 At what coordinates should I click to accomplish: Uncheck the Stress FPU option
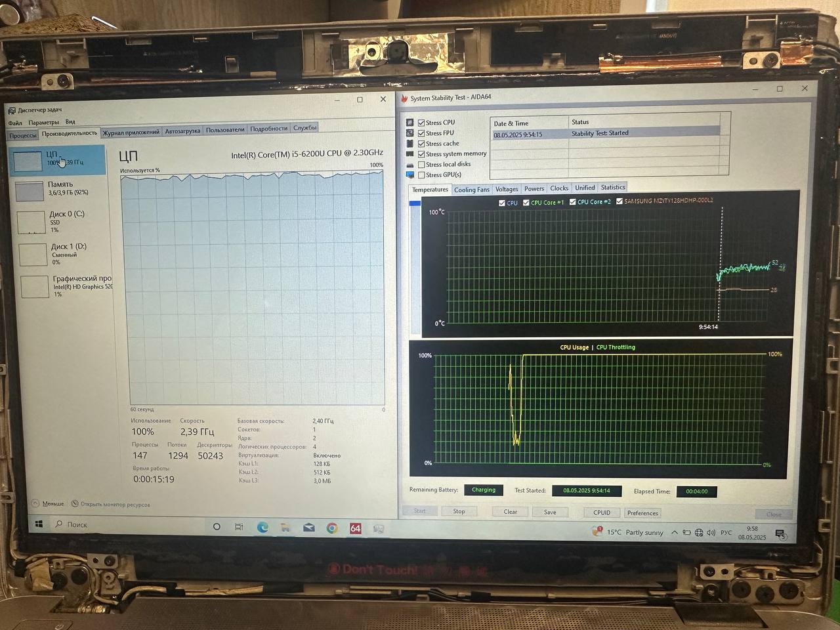pyautogui.click(x=421, y=133)
